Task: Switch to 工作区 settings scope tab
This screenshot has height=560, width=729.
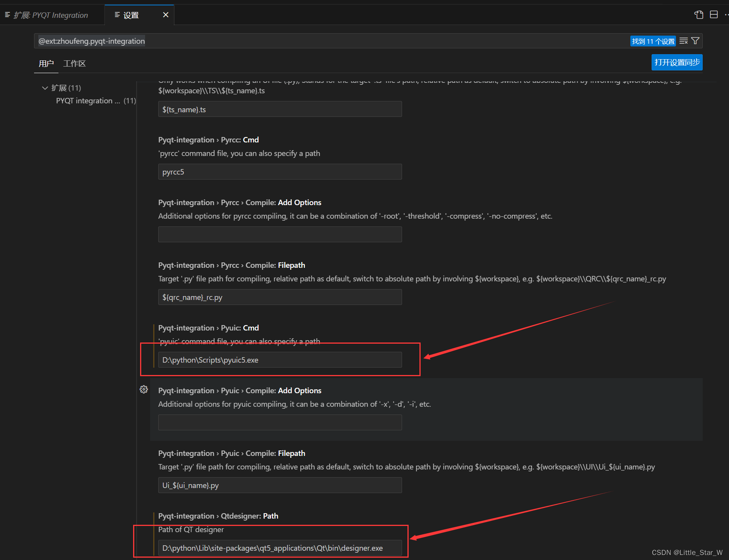Action: tap(74, 63)
